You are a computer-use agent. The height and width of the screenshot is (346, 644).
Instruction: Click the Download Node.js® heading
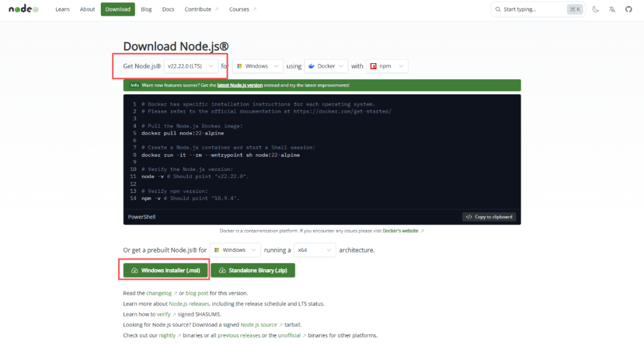[x=176, y=46]
